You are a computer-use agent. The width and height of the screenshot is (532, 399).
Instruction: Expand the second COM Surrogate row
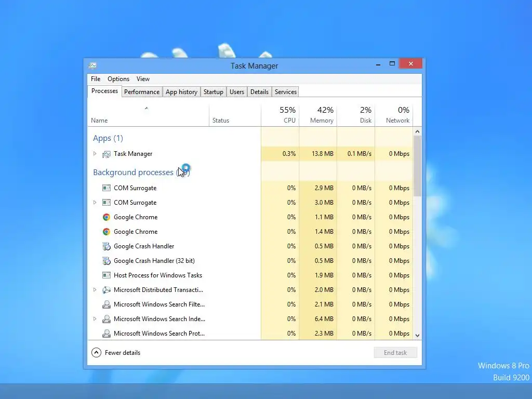[x=95, y=203]
